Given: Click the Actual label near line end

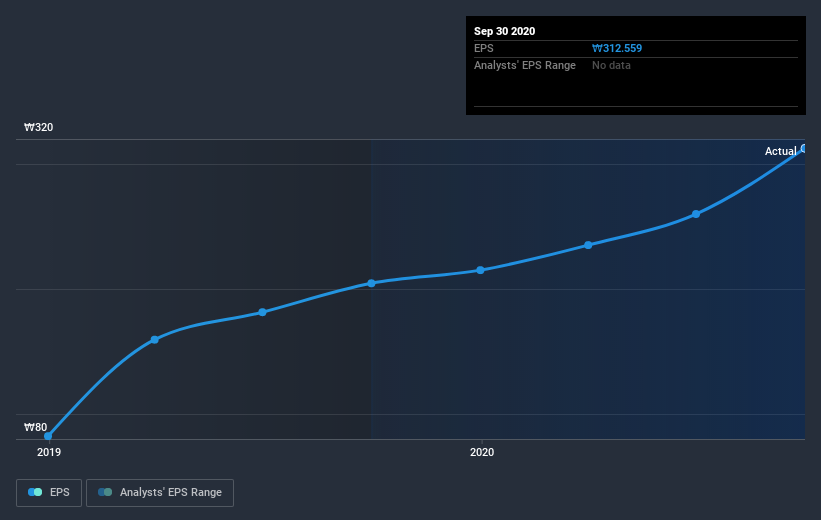Looking at the screenshot, I should click(780, 151).
